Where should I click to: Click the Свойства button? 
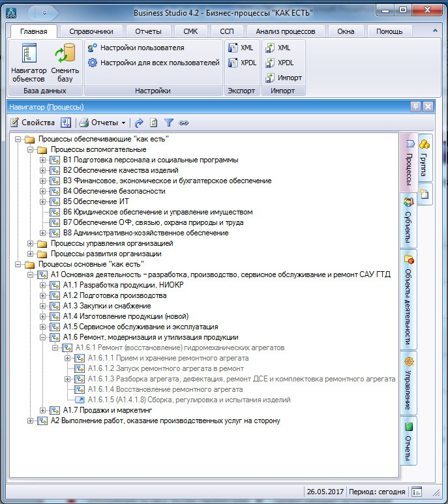pyautogui.click(x=33, y=123)
